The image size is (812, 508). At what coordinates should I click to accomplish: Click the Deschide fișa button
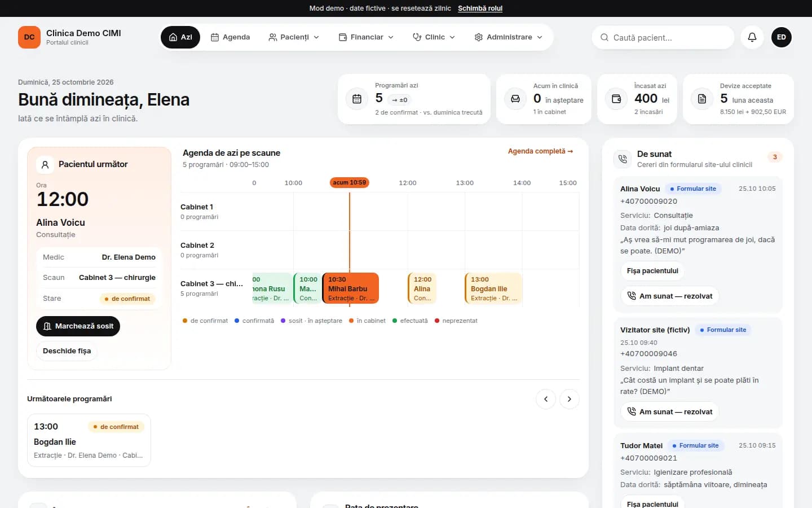pyautogui.click(x=67, y=351)
